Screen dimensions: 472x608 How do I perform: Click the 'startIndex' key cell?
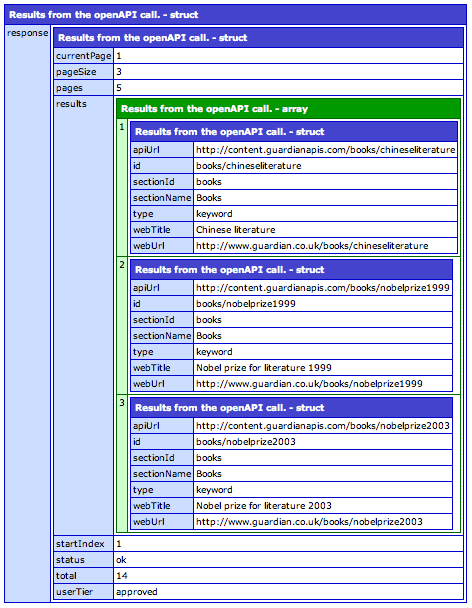(x=83, y=544)
